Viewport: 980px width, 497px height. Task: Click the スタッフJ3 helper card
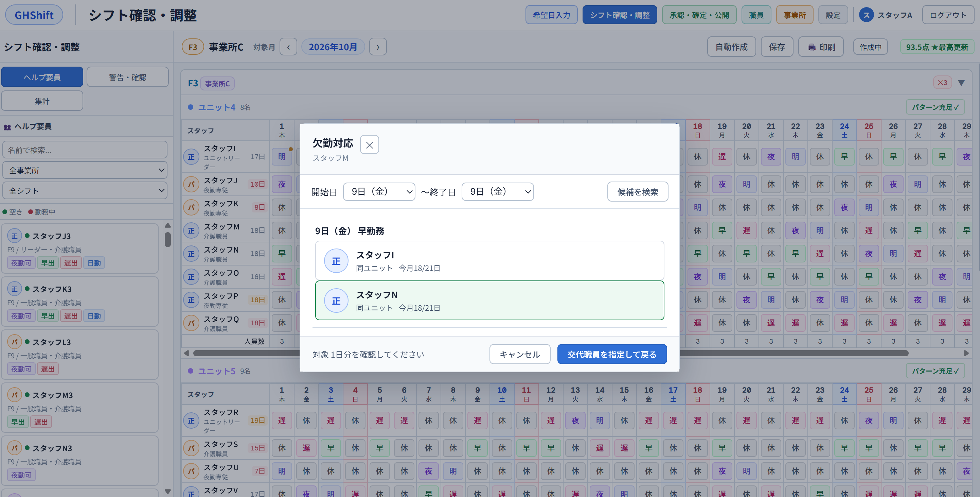pyautogui.click(x=80, y=248)
